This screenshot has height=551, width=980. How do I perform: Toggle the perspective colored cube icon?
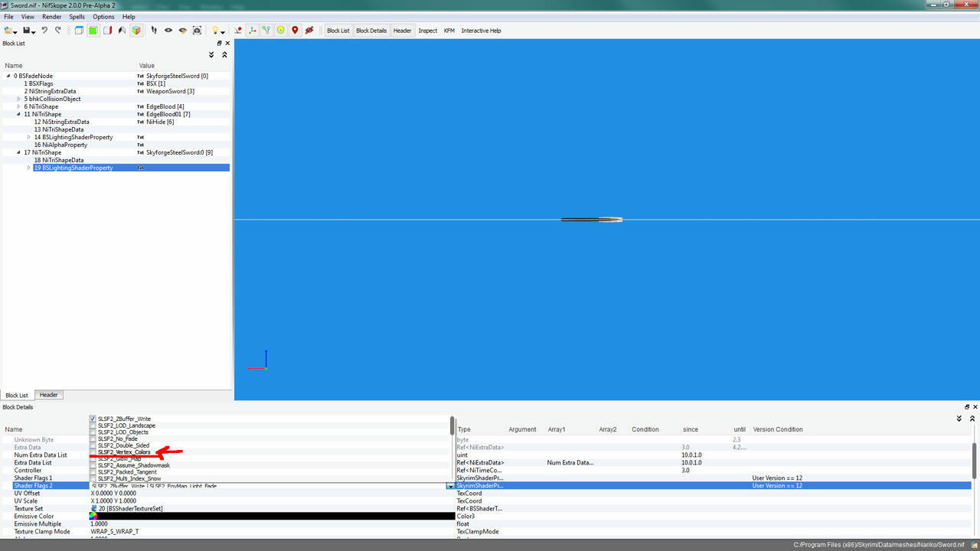(136, 31)
